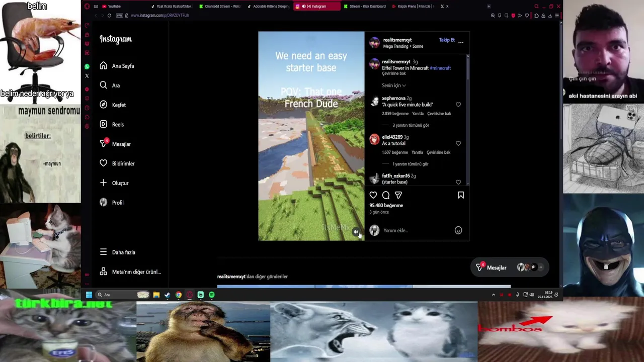
Task: Switch to Stream - Kick Dashboard tab
Action: 365,7
